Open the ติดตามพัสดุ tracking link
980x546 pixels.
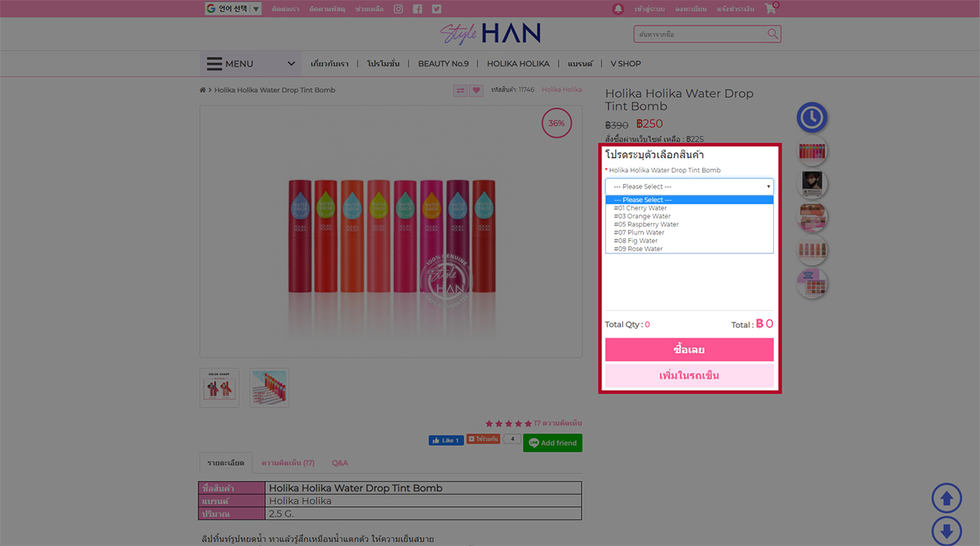pyautogui.click(x=327, y=9)
